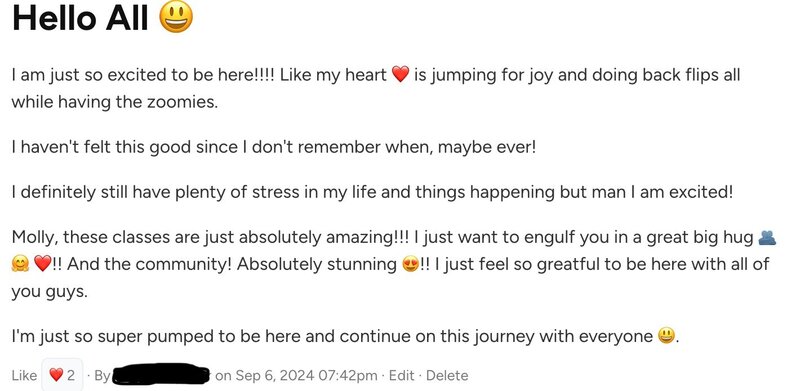Image resolution: width=800 pixels, height=391 pixels.
Task: Click the grinning emoji beside Hello All
Action: pos(176,16)
